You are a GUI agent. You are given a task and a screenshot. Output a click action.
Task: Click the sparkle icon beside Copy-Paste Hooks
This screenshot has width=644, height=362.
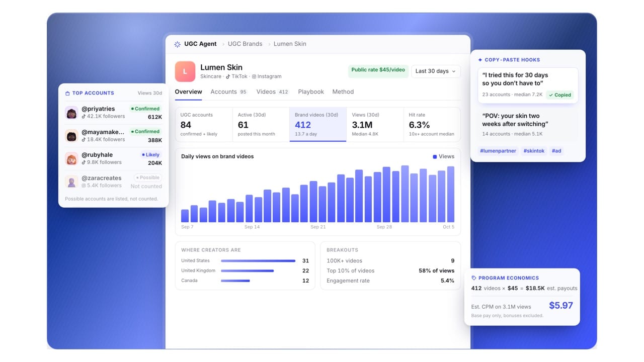pos(480,60)
